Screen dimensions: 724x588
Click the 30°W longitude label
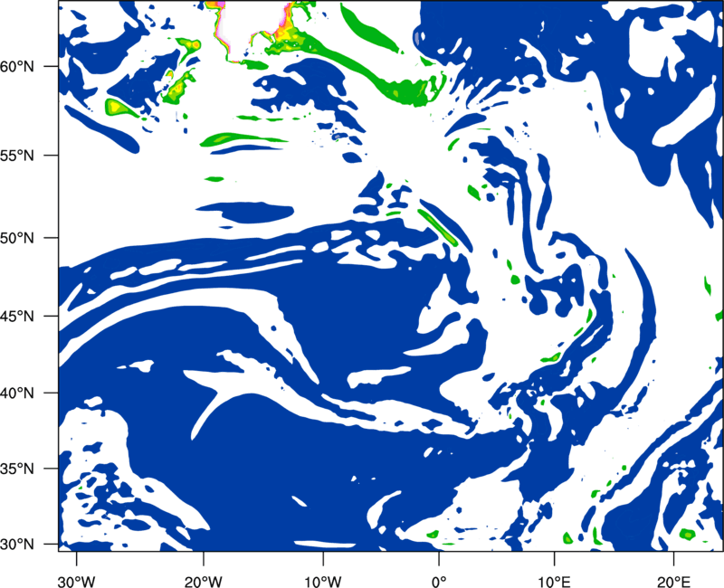(x=77, y=582)
